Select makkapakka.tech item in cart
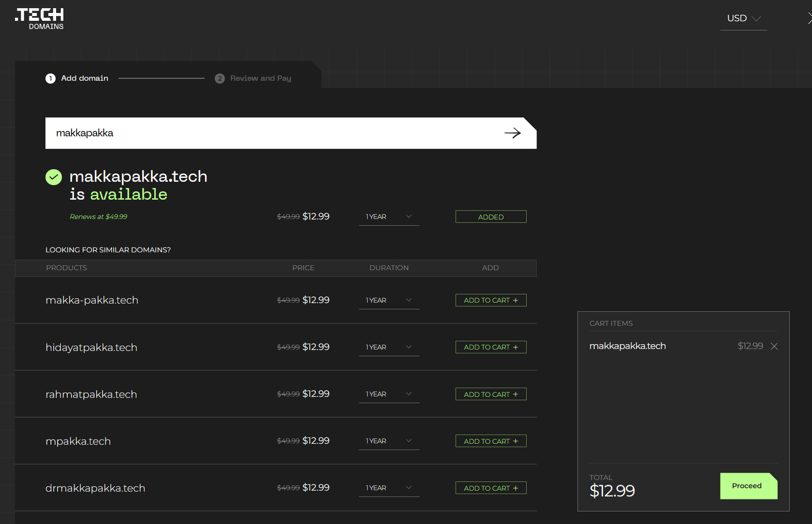The image size is (812, 524). tap(627, 346)
